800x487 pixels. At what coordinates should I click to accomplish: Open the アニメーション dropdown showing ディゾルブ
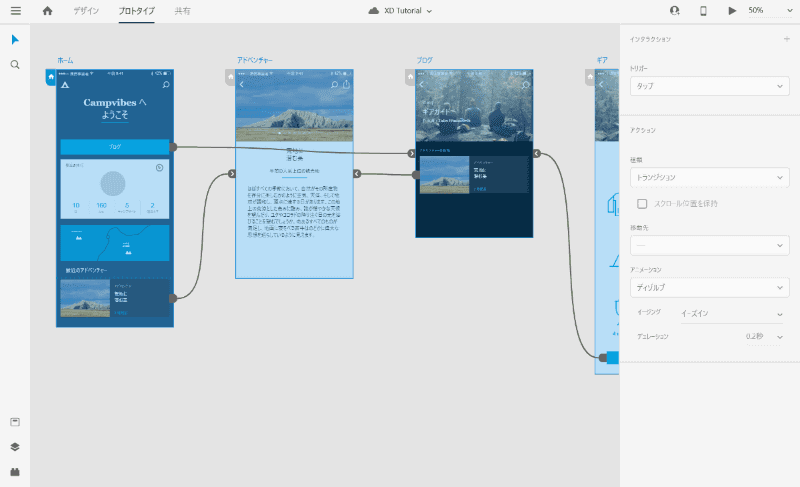[x=709, y=288]
